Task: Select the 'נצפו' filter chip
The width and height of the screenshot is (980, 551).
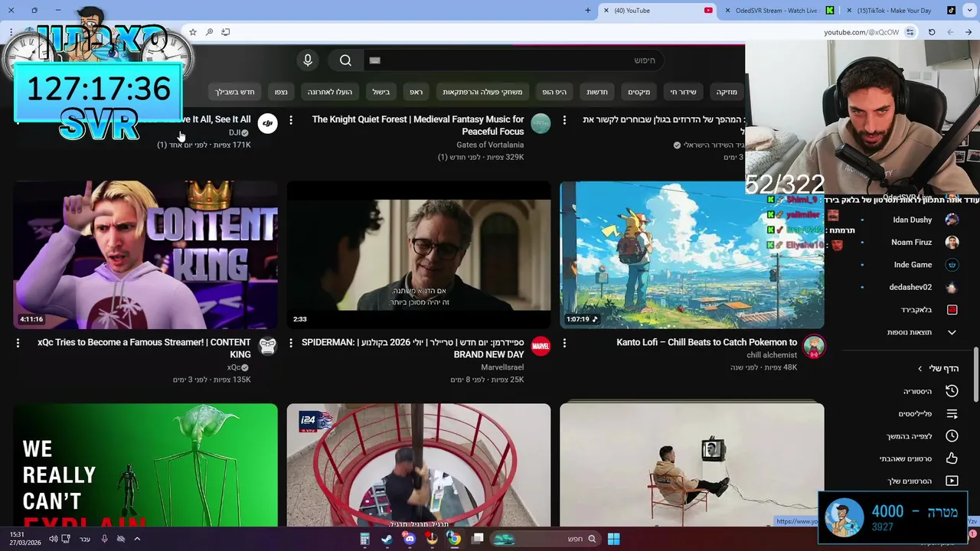Action: tap(281, 92)
